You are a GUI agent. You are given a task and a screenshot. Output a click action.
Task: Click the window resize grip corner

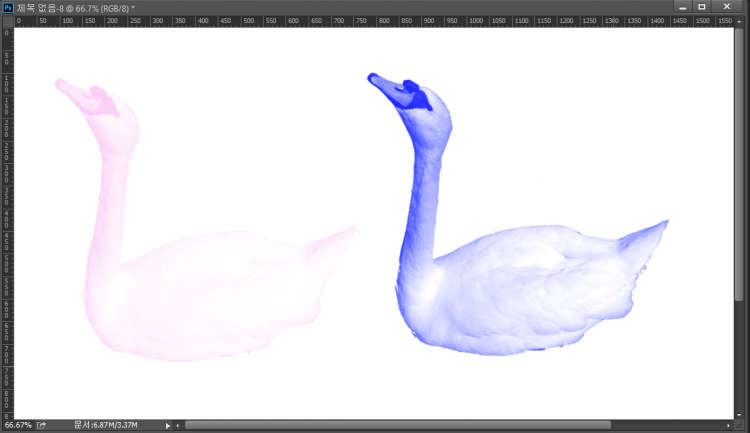click(x=742, y=425)
